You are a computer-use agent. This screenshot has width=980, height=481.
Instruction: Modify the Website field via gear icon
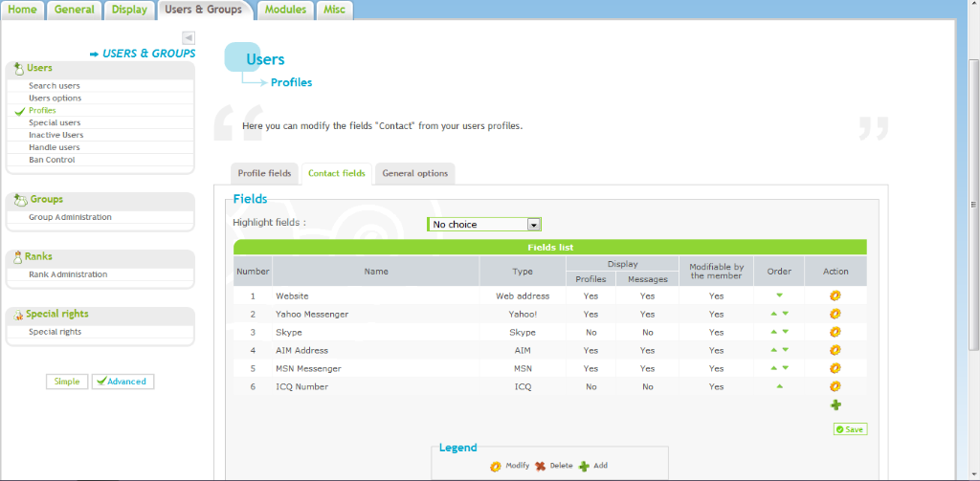(x=835, y=296)
